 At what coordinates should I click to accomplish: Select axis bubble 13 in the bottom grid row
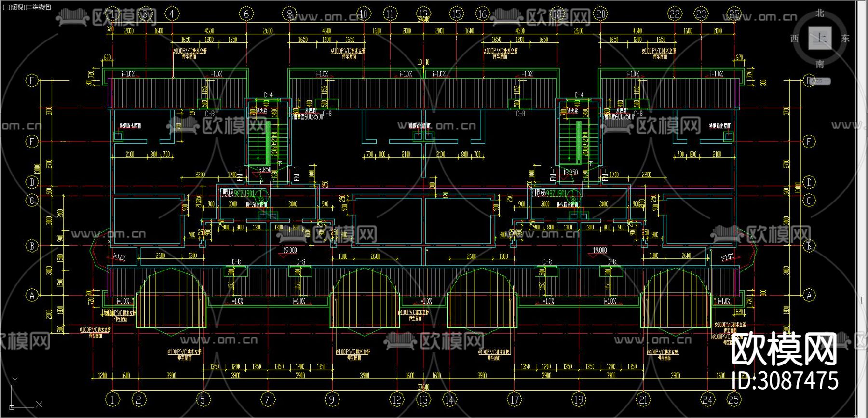pos(423,400)
